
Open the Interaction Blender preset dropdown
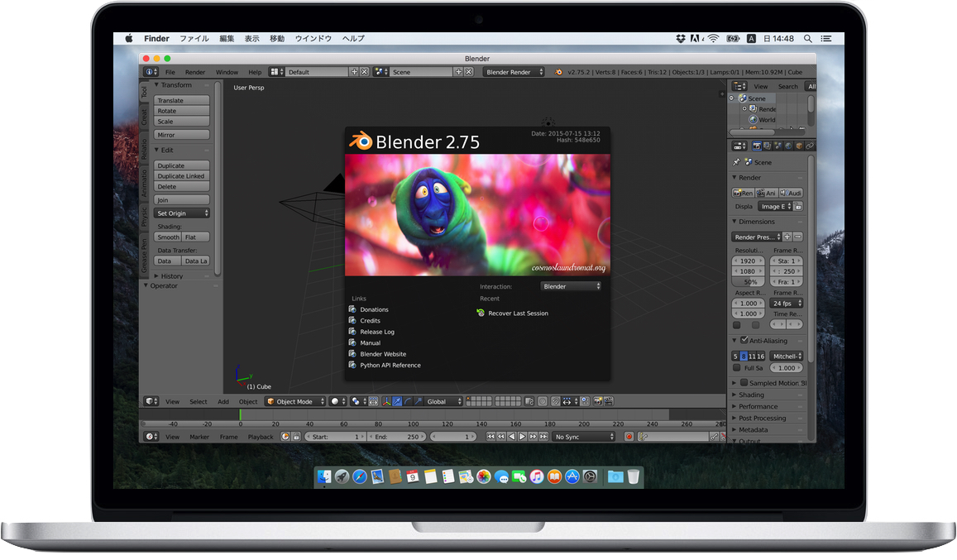pyautogui.click(x=572, y=286)
